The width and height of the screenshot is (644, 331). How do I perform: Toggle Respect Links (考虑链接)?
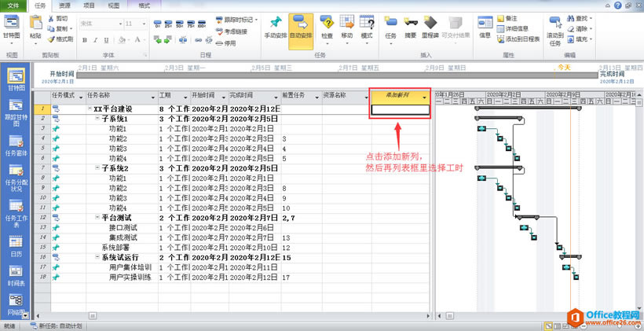[x=231, y=31]
